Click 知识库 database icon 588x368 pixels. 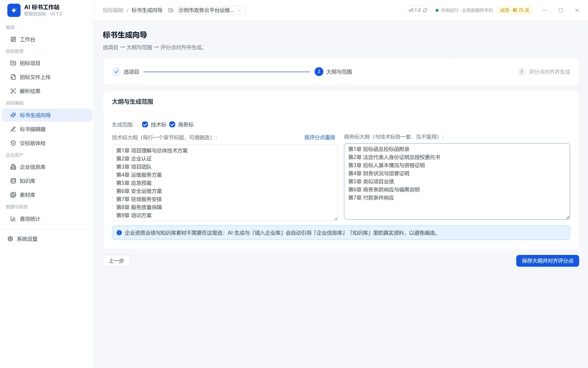13,181
